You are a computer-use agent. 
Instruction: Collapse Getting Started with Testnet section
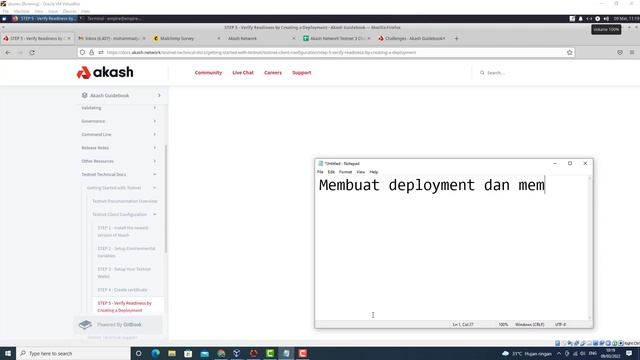[155, 188]
